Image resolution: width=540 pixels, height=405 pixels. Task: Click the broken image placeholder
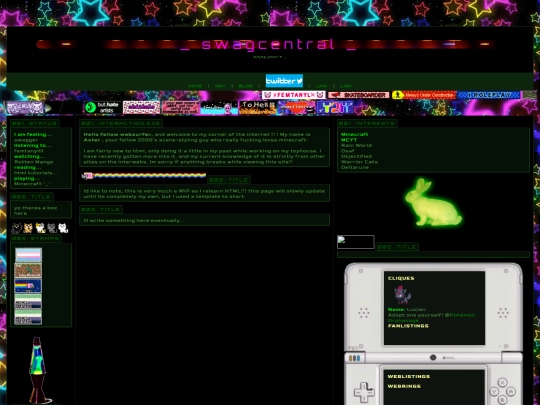point(355,242)
